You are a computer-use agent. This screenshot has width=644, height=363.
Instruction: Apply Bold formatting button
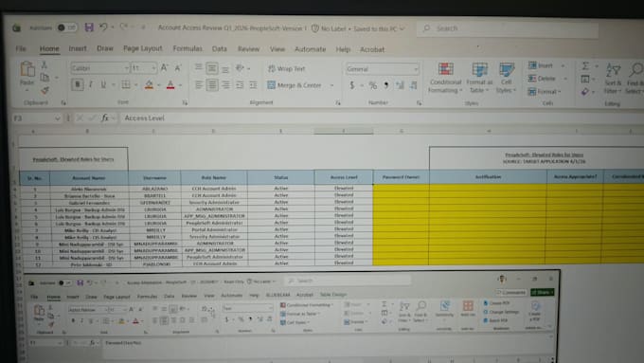coord(78,85)
